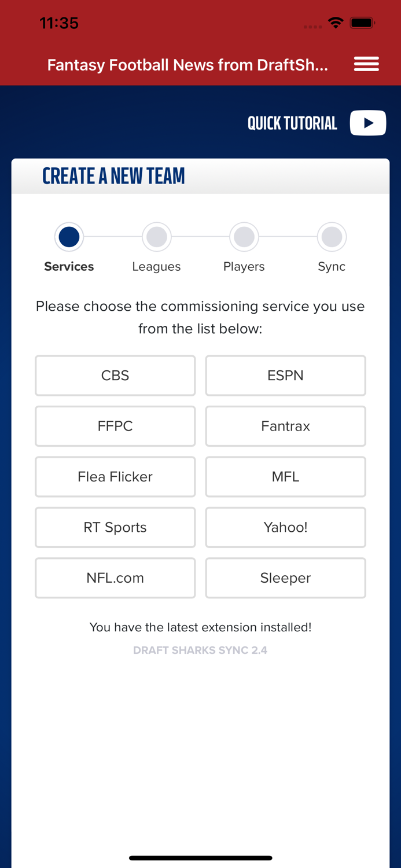Open the hamburger navigation menu

(x=366, y=64)
